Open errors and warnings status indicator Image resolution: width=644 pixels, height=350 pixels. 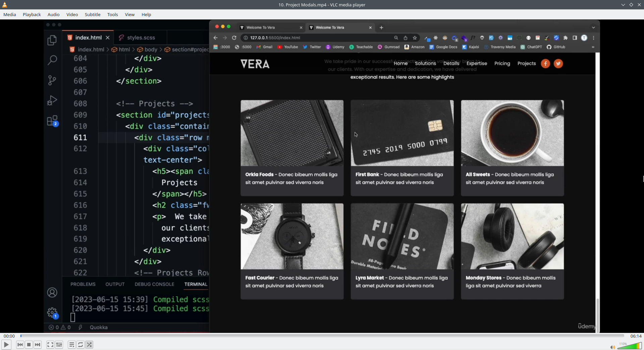(60, 328)
